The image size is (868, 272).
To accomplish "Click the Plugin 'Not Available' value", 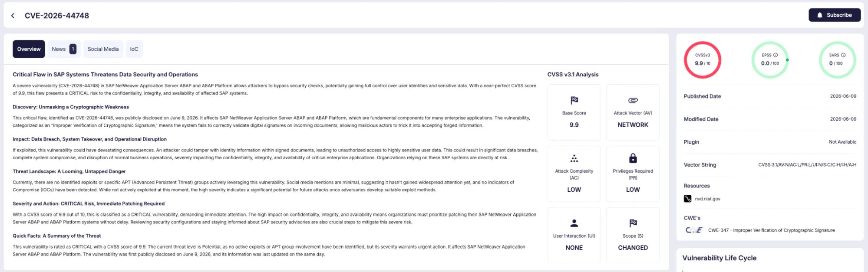I will (842, 142).
